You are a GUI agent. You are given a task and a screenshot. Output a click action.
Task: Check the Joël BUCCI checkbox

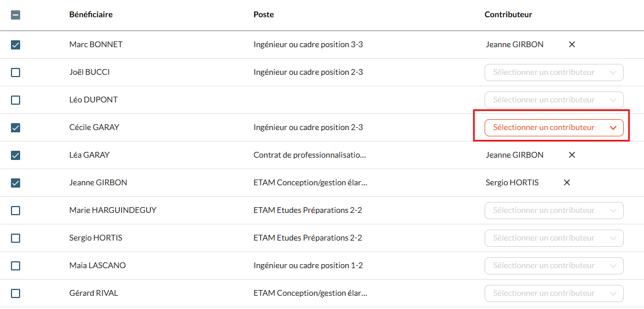coord(16,73)
